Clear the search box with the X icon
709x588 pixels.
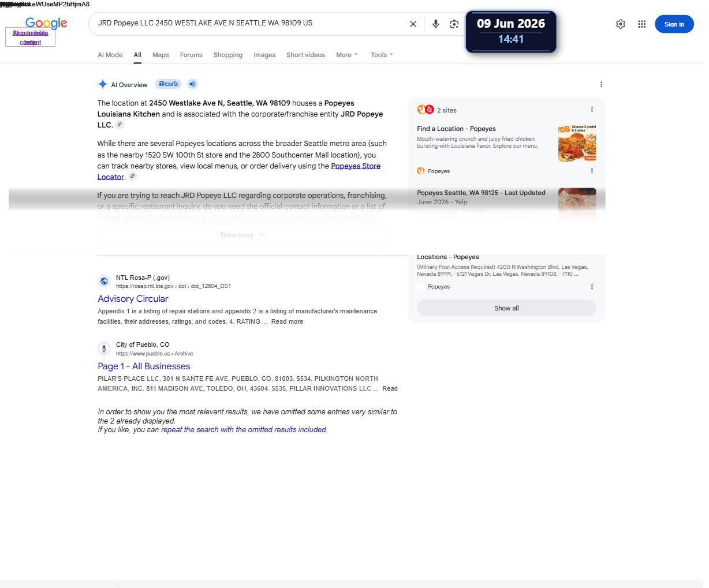(x=413, y=24)
